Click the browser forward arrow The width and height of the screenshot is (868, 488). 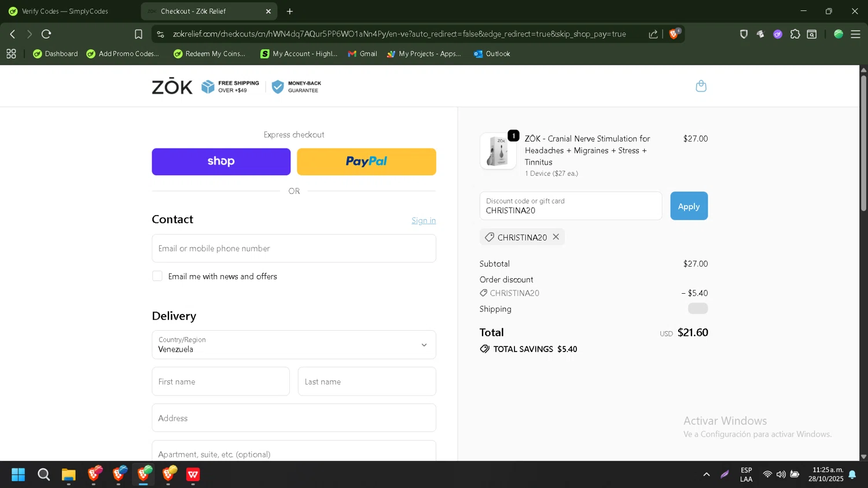point(29,34)
